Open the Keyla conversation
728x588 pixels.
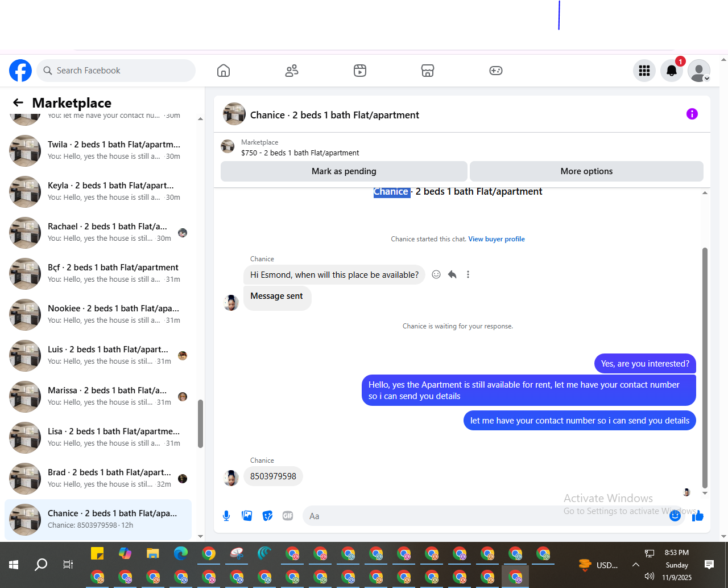[98, 191]
